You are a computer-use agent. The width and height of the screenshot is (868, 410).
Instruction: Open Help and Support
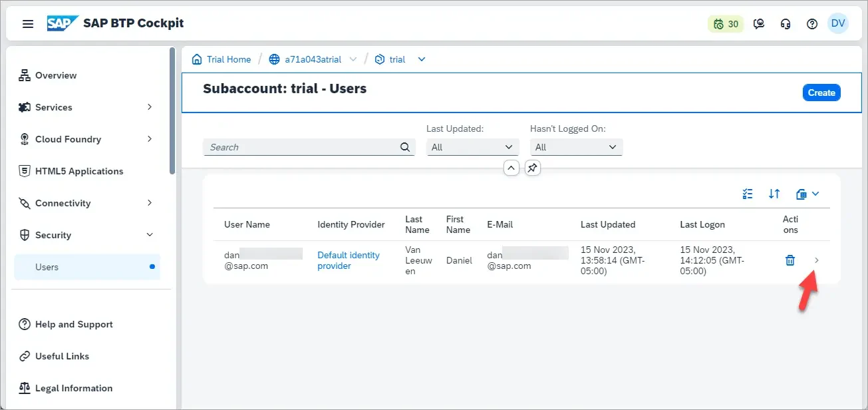[x=87, y=324]
